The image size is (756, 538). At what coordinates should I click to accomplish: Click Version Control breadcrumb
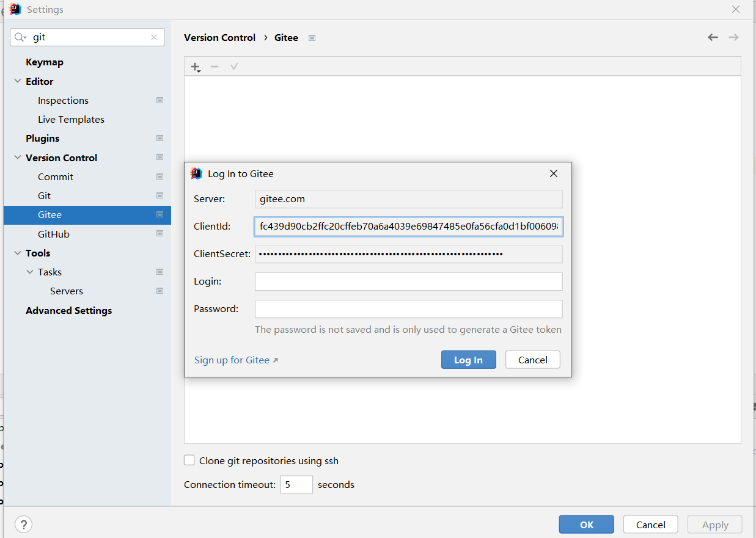220,37
